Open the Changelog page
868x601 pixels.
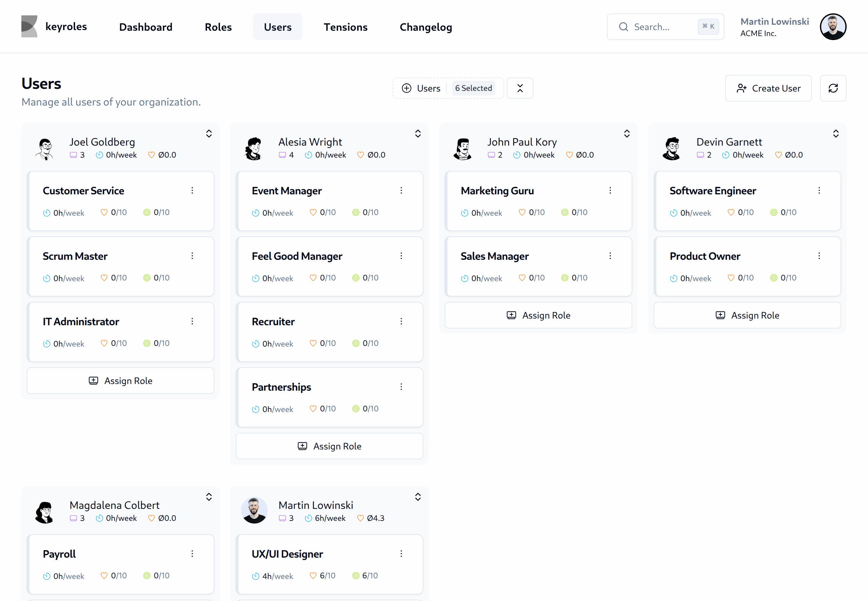[x=426, y=27]
